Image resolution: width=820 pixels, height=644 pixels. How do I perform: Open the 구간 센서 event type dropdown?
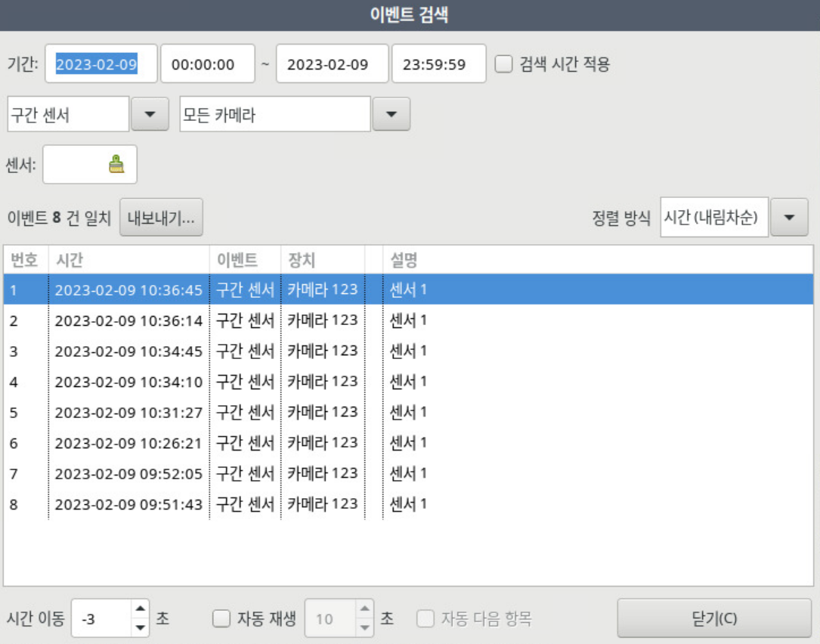(150, 114)
